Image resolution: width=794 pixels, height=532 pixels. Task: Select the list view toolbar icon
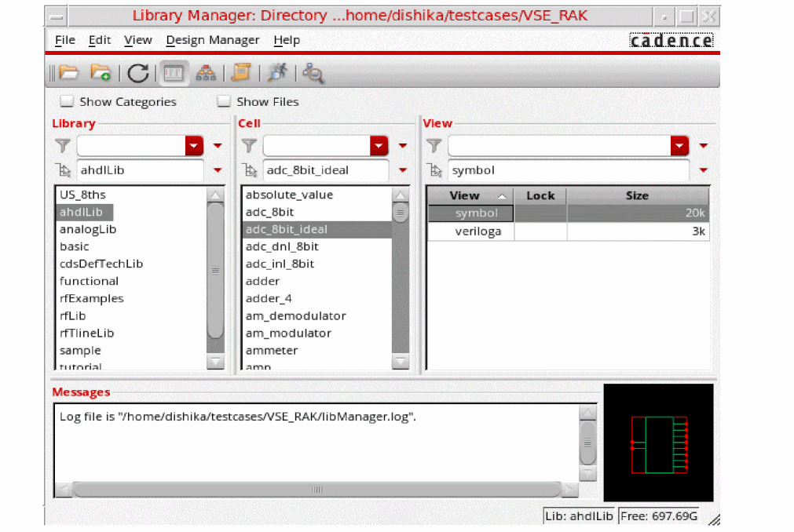pyautogui.click(x=173, y=73)
